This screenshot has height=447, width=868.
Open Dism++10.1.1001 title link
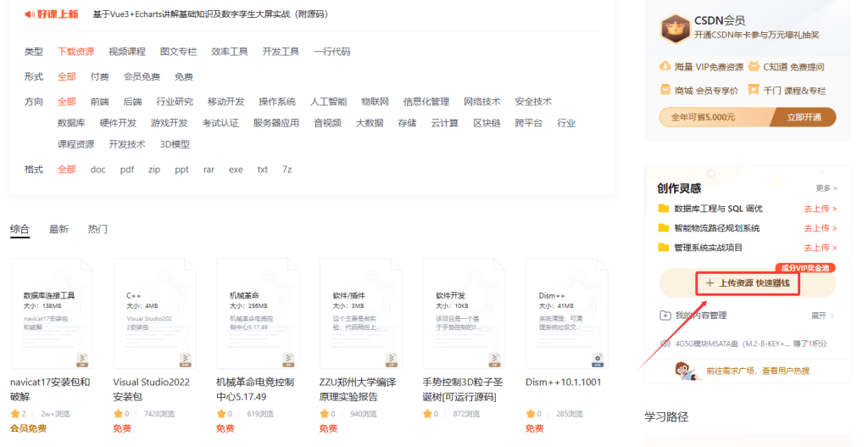pyautogui.click(x=563, y=383)
